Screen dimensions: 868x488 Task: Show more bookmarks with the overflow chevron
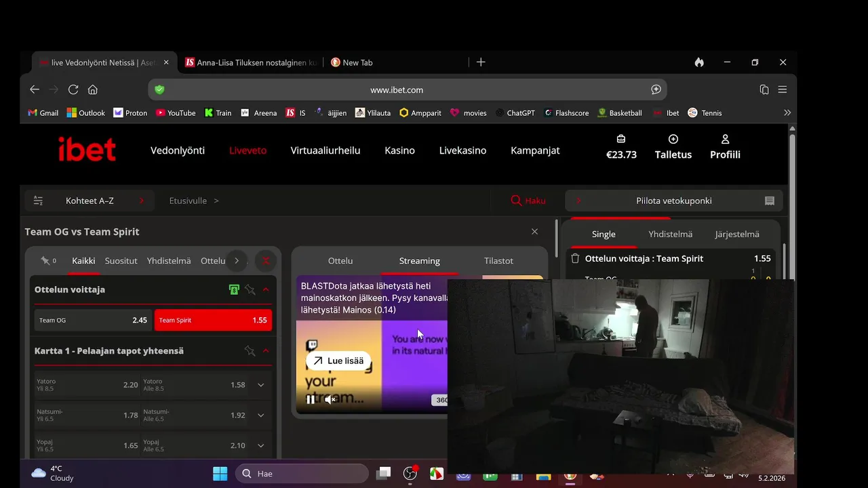[x=787, y=113]
